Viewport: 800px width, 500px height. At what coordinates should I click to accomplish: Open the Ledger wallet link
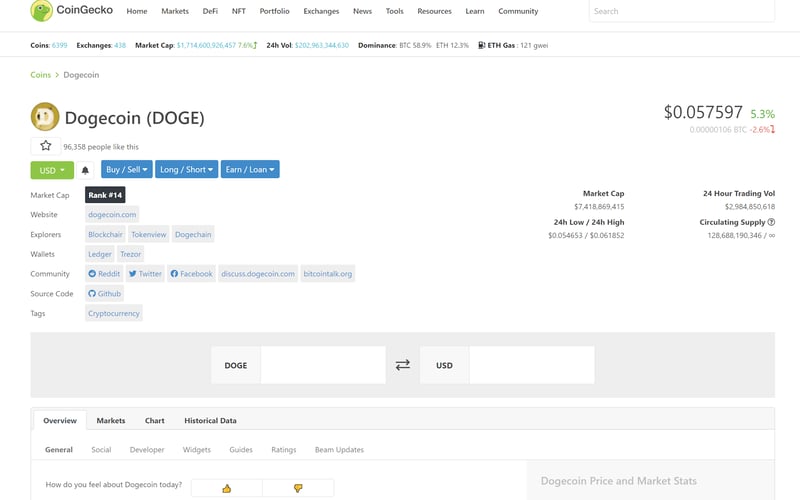click(99, 254)
